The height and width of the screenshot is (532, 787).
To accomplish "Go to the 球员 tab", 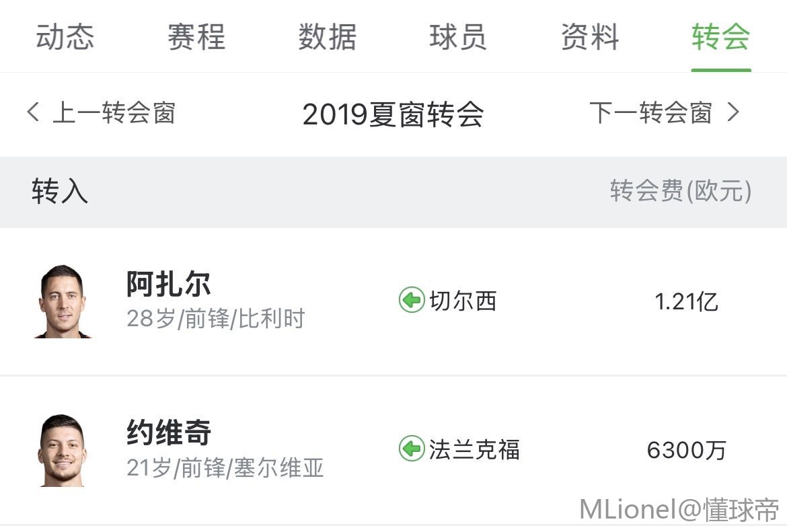I will [x=458, y=37].
